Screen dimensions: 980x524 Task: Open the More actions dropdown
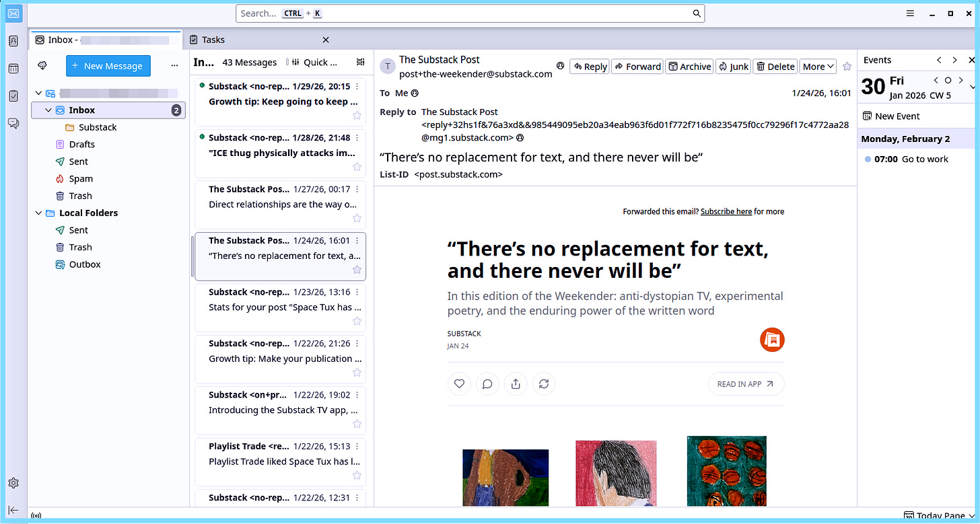pos(818,66)
